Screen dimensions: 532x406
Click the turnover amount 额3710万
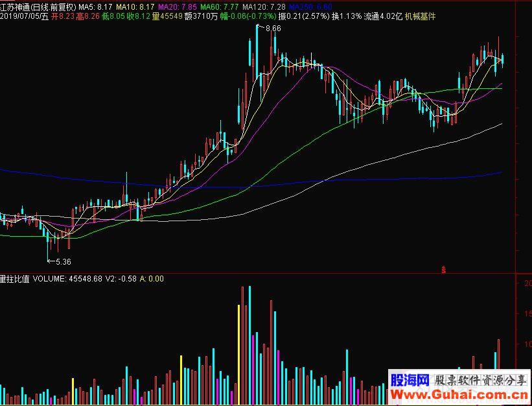201,16
